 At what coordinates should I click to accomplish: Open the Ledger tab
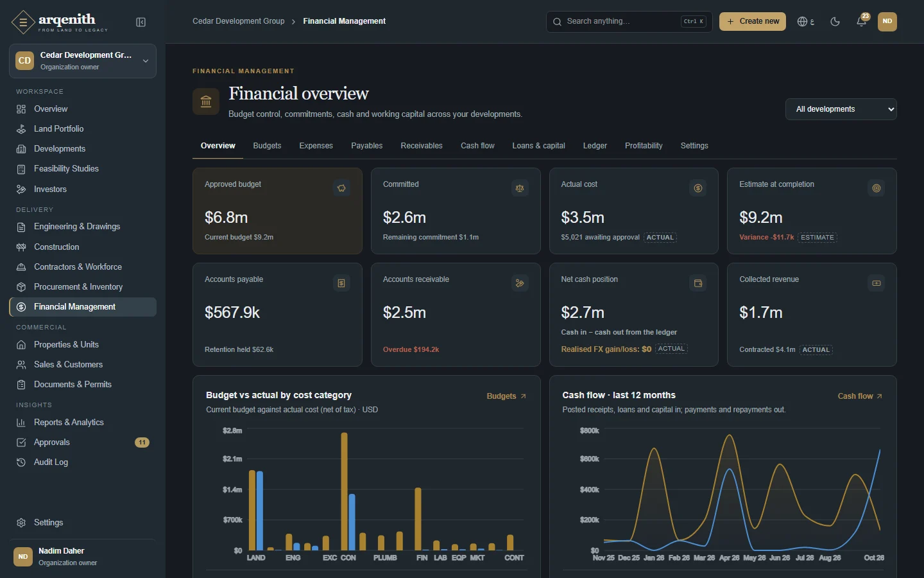pos(595,146)
